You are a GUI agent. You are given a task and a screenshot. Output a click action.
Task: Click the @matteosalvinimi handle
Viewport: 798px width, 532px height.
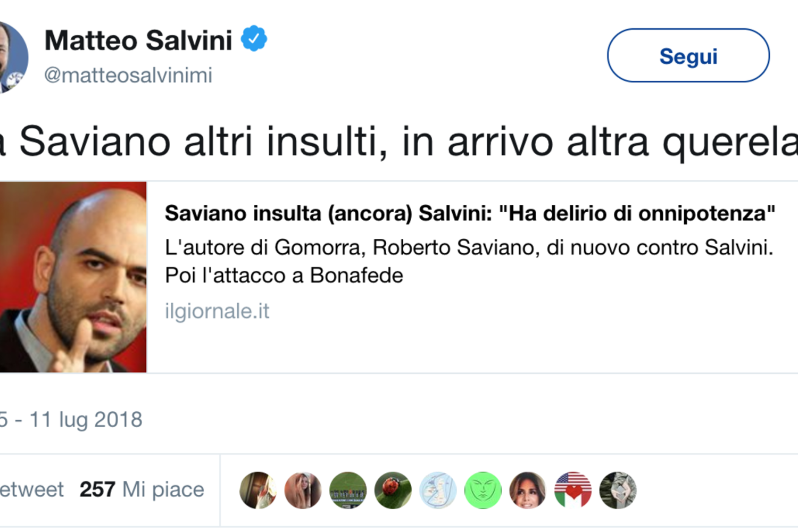coord(128,75)
